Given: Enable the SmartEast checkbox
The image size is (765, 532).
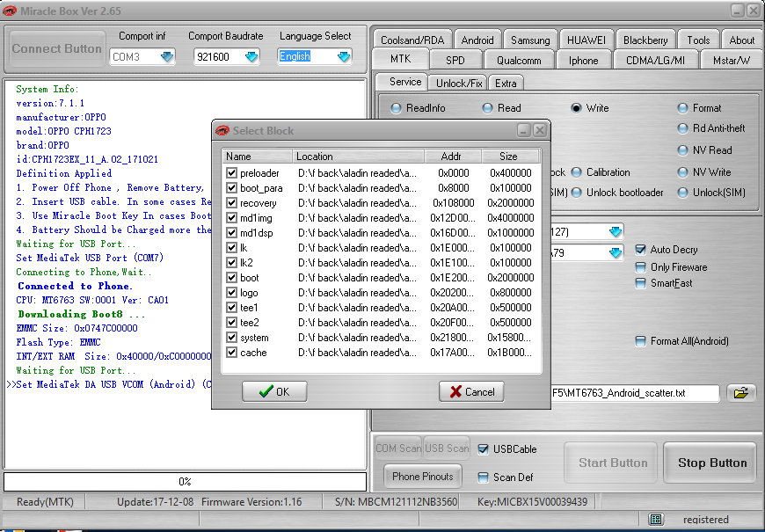Looking at the screenshot, I should tap(641, 283).
